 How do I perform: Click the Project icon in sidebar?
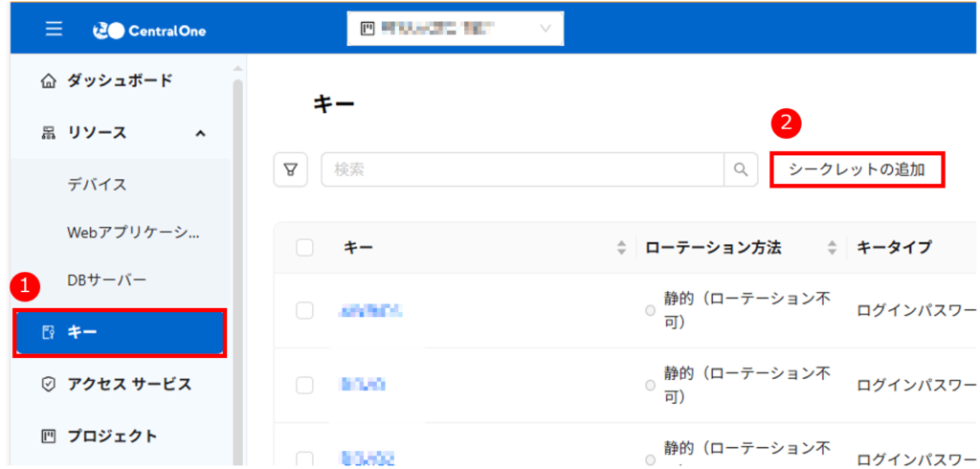pos(50,436)
